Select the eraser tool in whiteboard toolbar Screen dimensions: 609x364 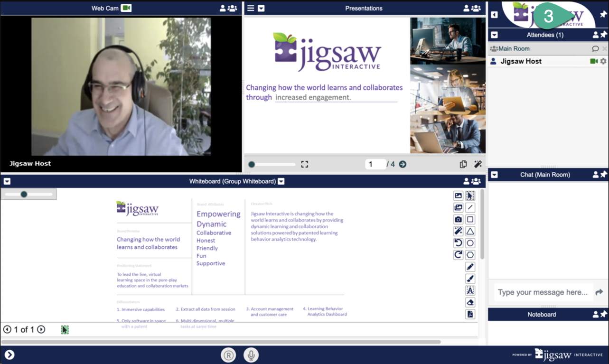[470, 302]
